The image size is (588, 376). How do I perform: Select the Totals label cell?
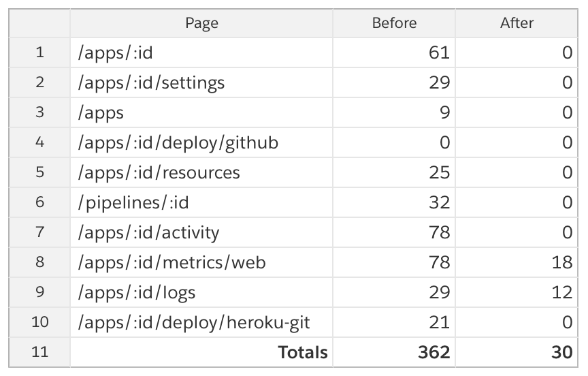coord(201,352)
